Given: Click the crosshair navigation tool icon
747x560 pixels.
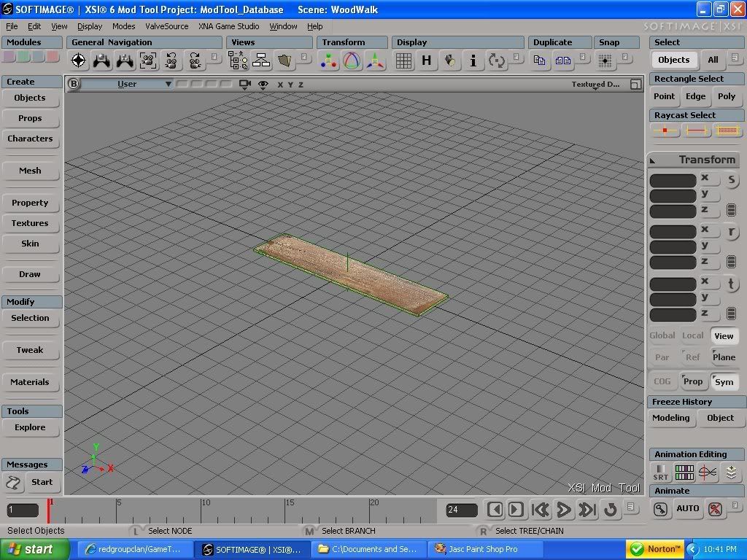Looking at the screenshot, I should 78,61.
